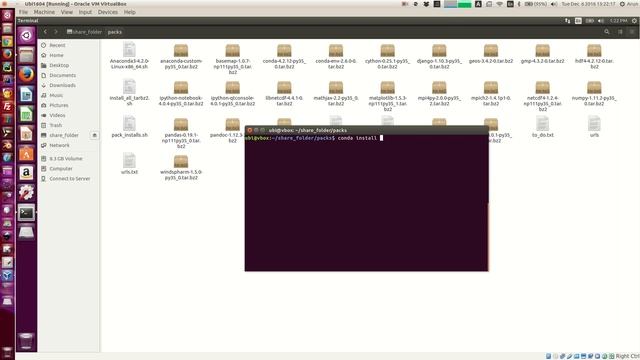Go forward in the Files toolbar
The height and width of the screenshot is (360, 640).
tap(56, 32)
